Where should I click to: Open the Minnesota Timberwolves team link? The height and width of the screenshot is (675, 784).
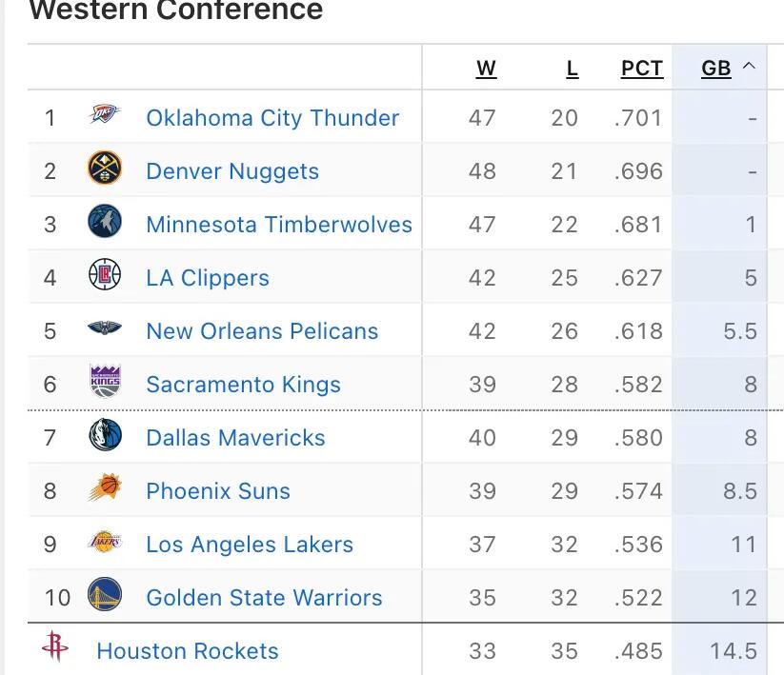(279, 225)
